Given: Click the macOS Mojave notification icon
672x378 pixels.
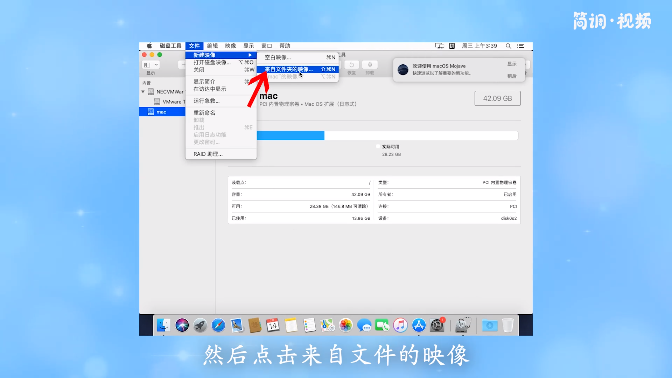Looking at the screenshot, I should tap(403, 69).
